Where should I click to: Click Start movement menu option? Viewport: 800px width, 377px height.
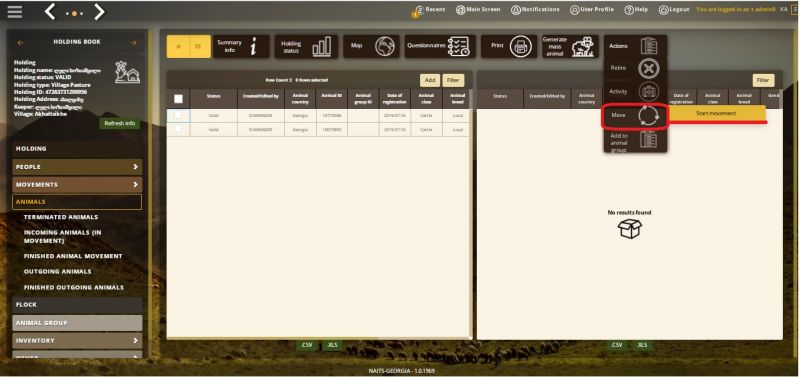tap(716, 113)
